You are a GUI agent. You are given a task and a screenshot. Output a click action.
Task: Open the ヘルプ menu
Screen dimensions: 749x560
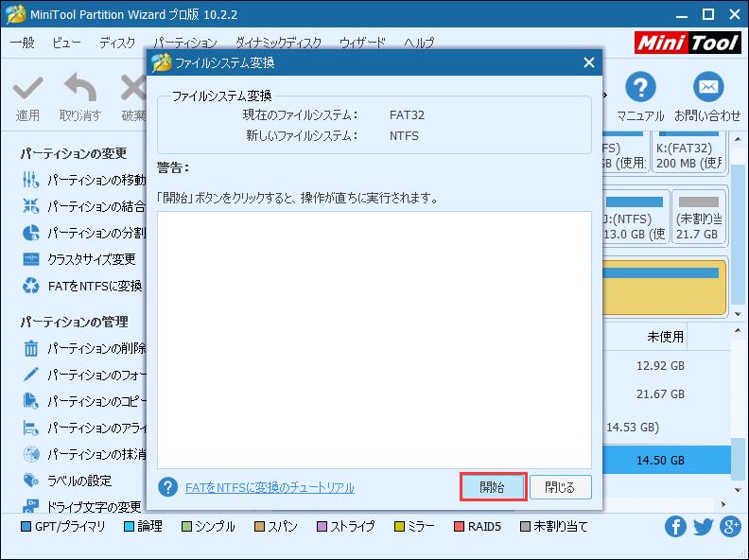418,44
